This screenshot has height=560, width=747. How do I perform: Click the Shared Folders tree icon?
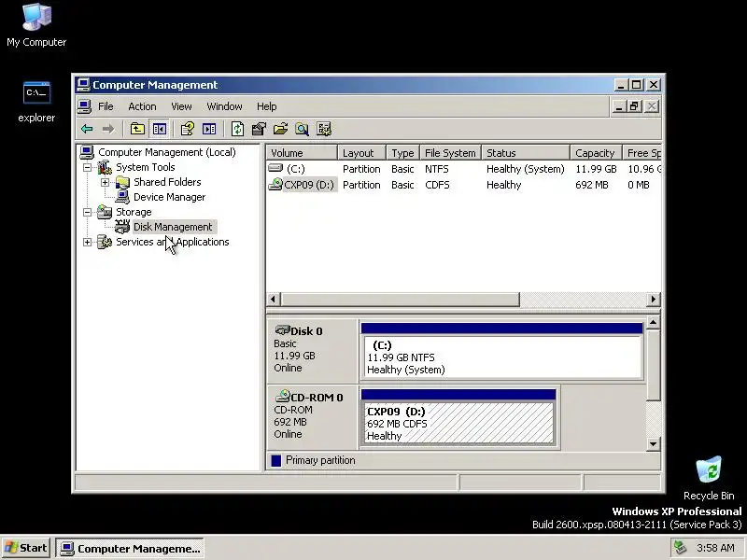pyautogui.click(x=122, y=182)
